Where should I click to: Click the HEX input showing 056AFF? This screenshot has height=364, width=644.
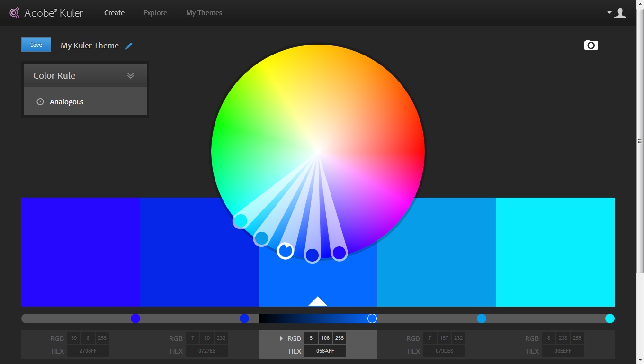point(325,351)
